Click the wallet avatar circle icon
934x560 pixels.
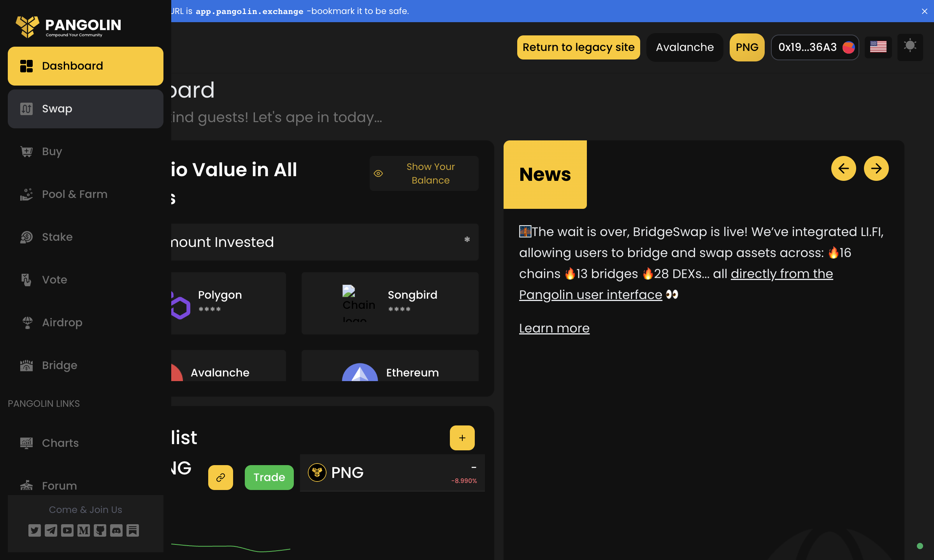[x=849, y=47]
